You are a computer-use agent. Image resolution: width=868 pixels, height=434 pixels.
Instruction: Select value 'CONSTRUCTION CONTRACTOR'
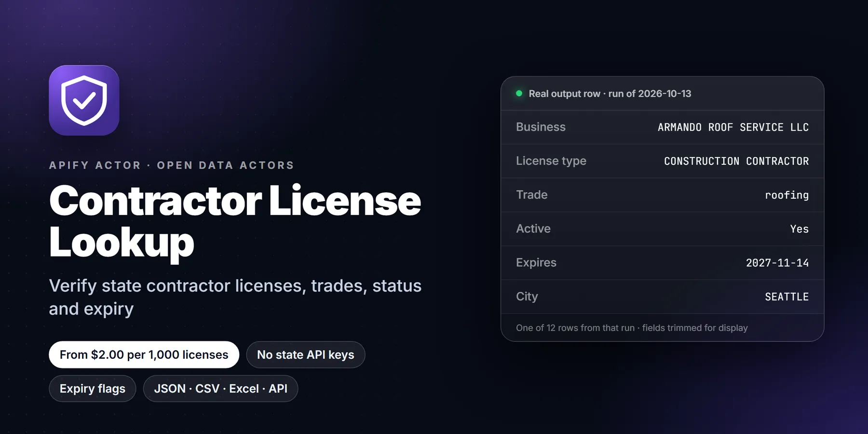pos(736,161)
